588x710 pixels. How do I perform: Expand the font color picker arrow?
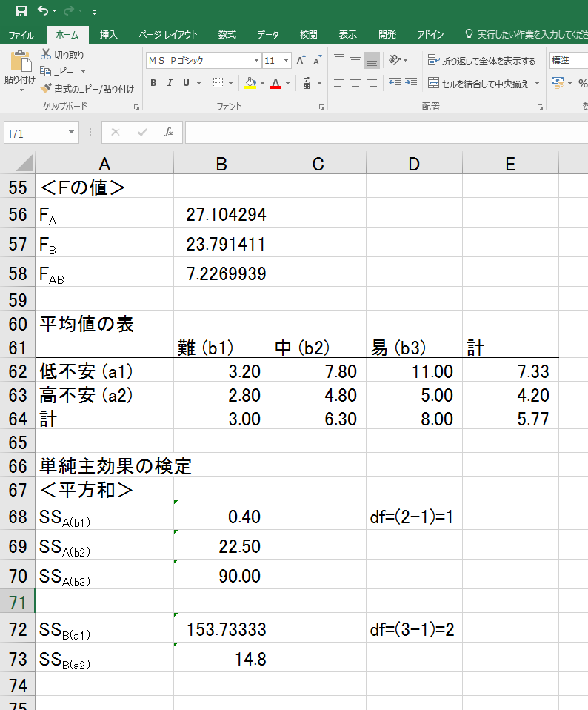pos(287,83)
